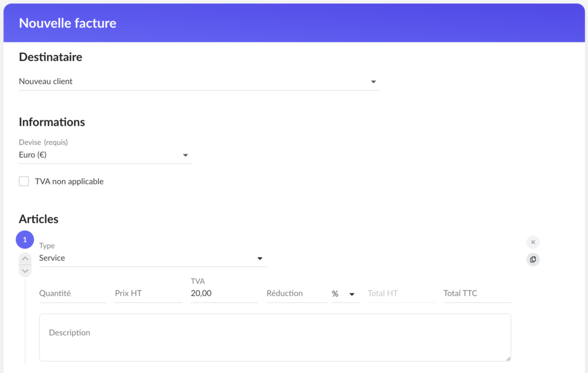Open the Type Service dropdown
Screen dimensions: 588x373
tap(153, 258)
